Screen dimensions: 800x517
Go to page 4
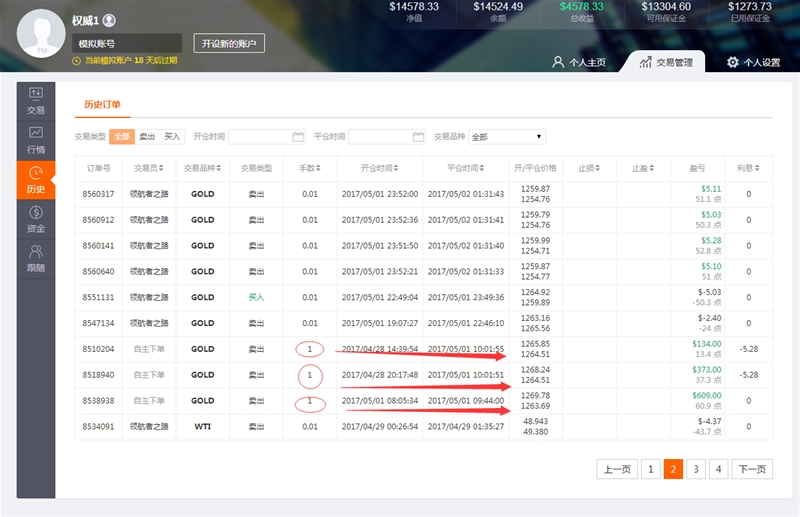(718, 470)
